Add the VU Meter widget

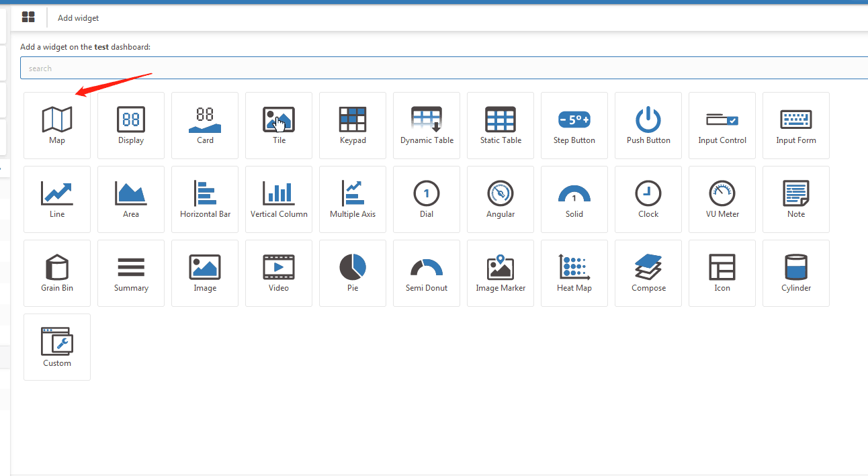722,199
